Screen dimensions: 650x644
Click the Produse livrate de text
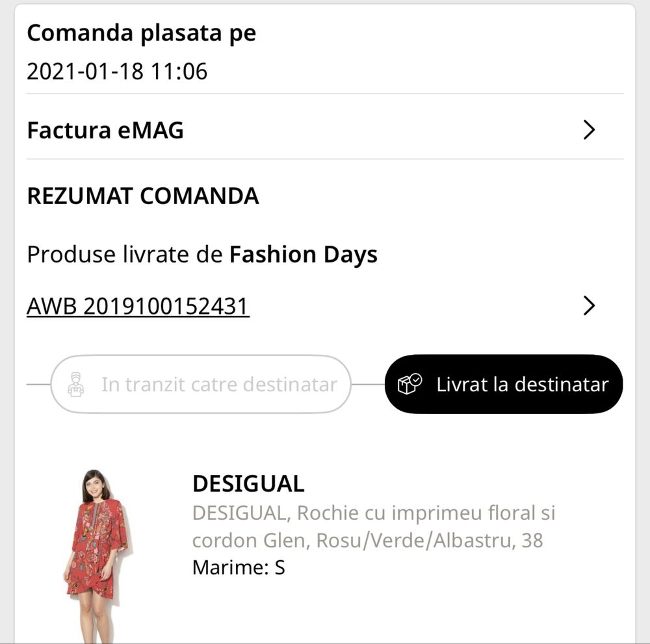point(125,254)
